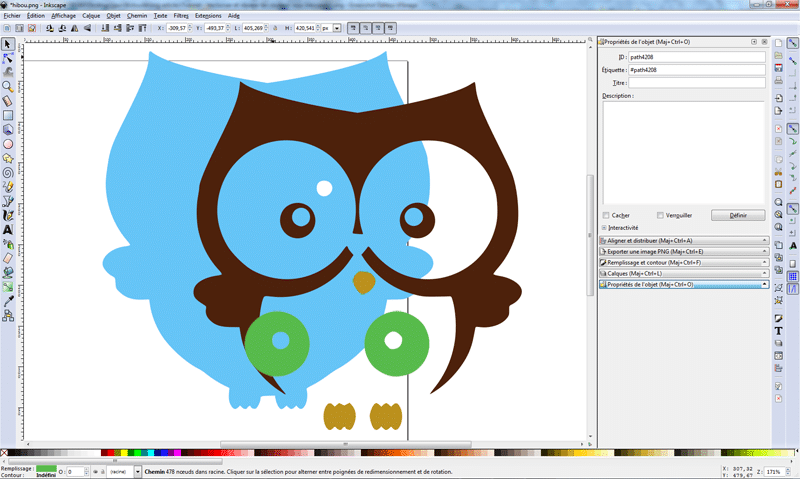The width and height of the screenshot is (800, 479).
Task: Open the Filtres menu
Action: coord(181,16)
